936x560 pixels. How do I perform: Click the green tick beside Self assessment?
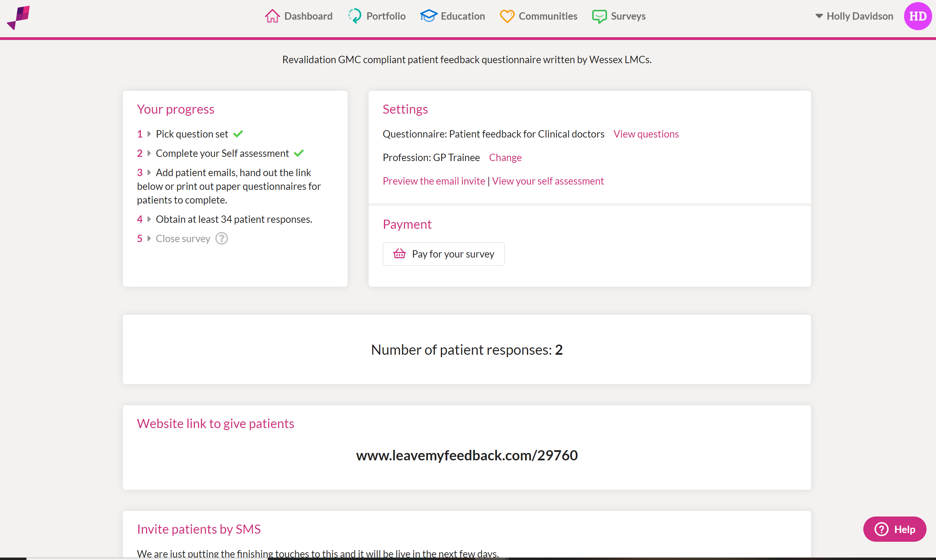tap(299, 153)
